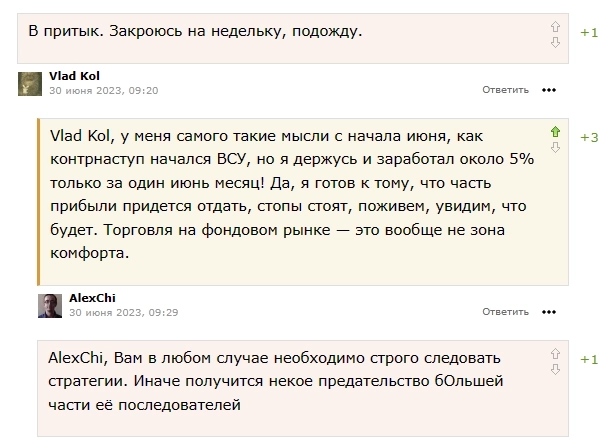The image size is (610, 442).
Task: Open the AlexChi username link
Action: click(x=92, y=298)
